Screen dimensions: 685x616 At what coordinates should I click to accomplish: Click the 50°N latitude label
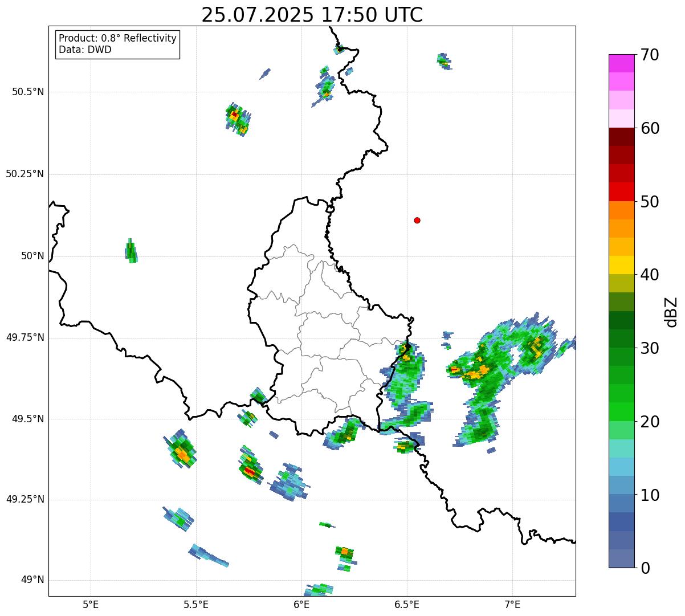click(x=32, y=256)
